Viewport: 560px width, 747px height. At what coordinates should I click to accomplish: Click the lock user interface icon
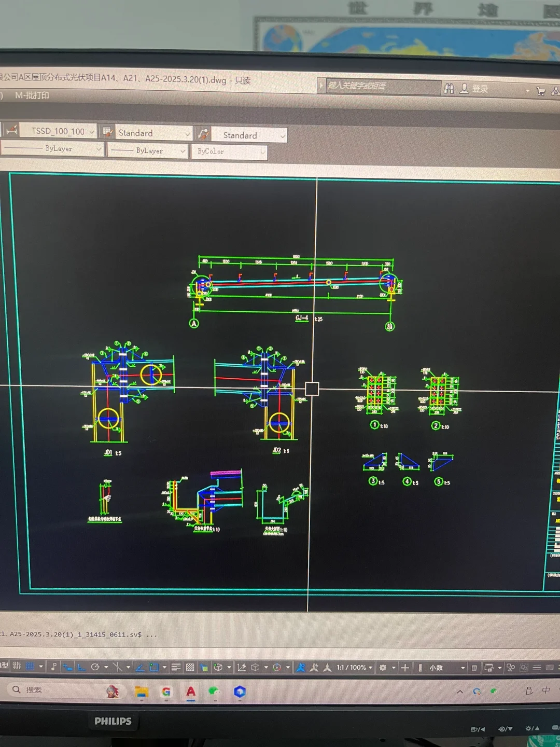(x=488, y=668)
